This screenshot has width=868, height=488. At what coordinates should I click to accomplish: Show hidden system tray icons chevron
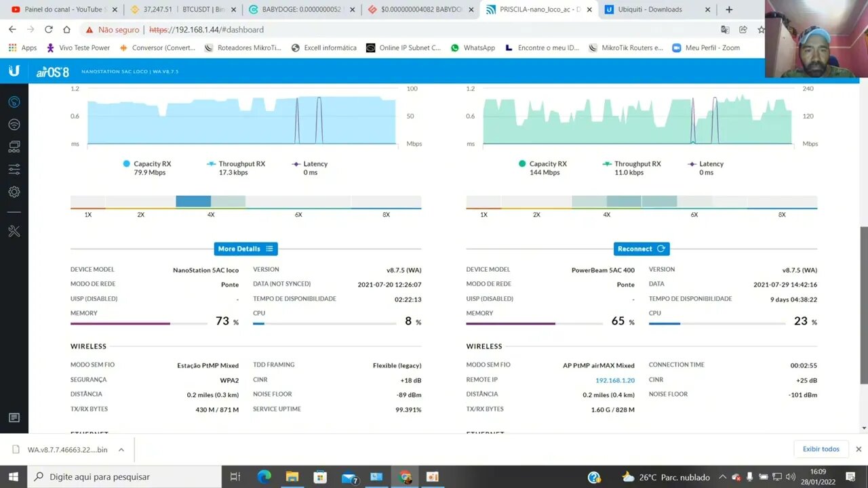723,477
